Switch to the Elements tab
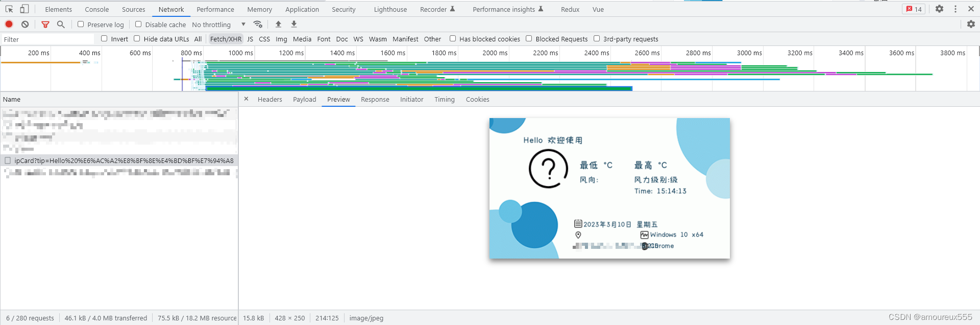Image resolution: width=980 pixels, height=325 pixels. (59, 9)
